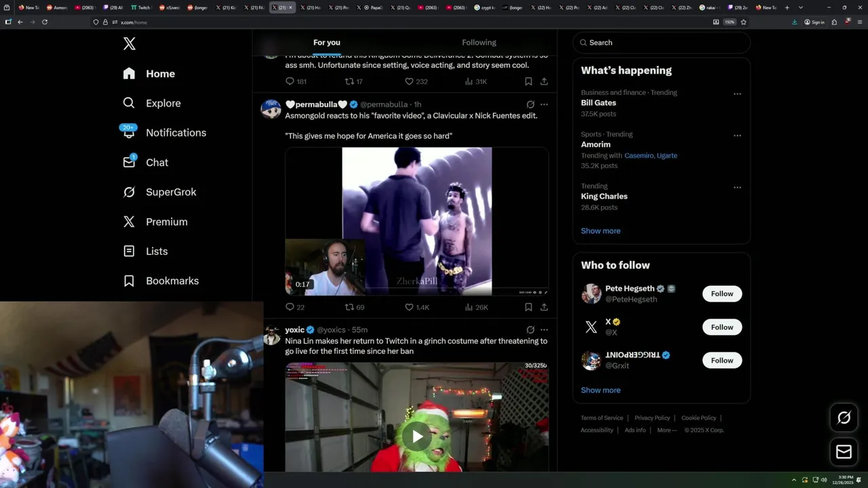Open the floating Grok button

pos(844,418)
